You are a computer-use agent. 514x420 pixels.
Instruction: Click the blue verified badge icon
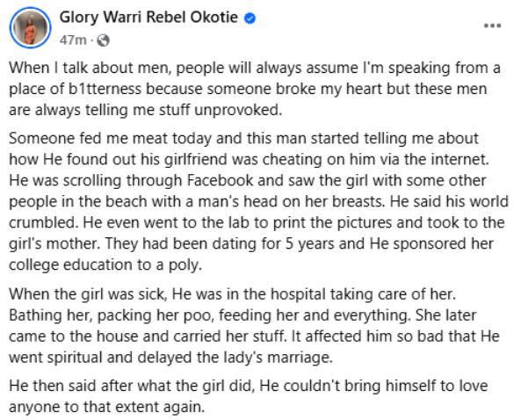250,18
